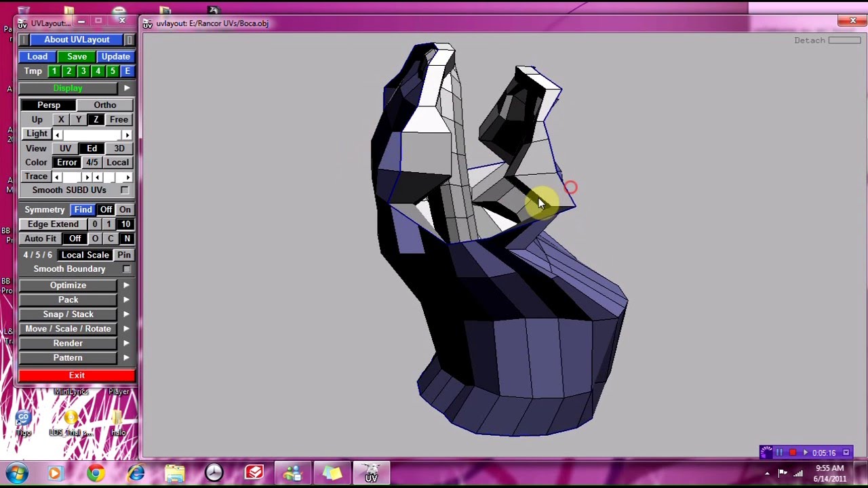This screenshot has height=488, width=868.
Task: Set Up axis to Free
Action: tap(119, 119)
